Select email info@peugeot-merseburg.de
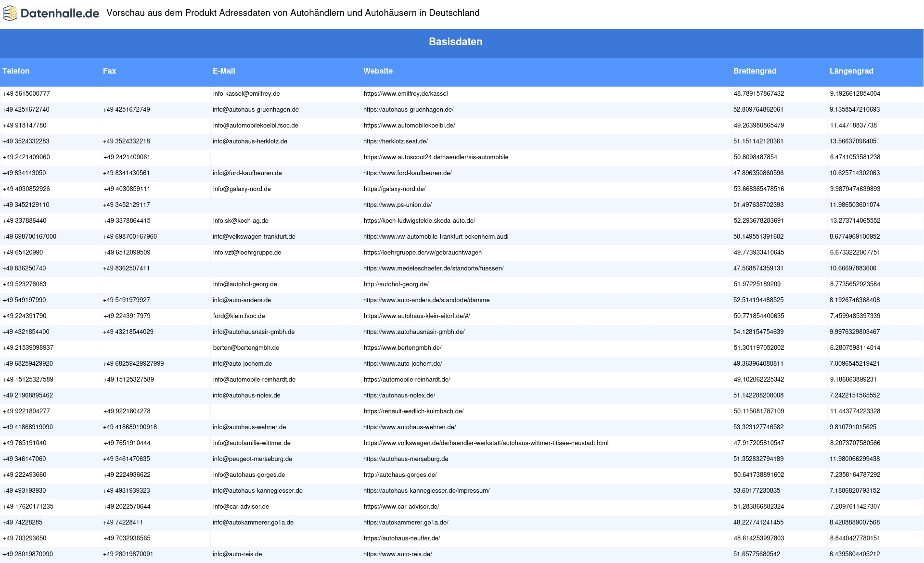 point(253,459)
